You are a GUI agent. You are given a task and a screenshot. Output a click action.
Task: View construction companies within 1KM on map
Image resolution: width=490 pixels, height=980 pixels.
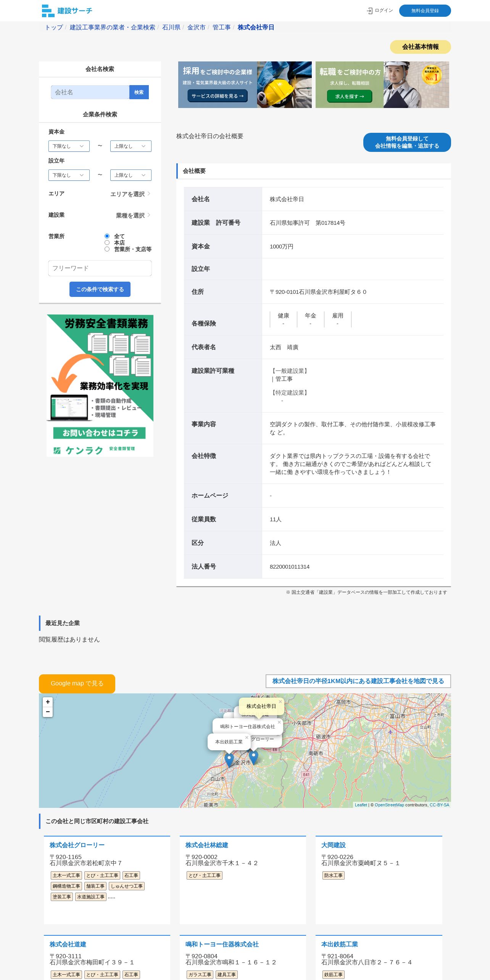tap(358, 681)
